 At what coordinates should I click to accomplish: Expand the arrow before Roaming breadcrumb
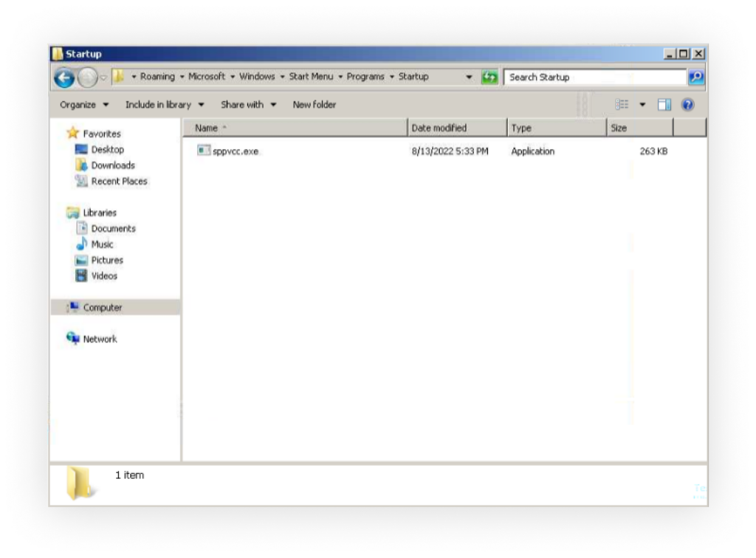click(134, 77)
